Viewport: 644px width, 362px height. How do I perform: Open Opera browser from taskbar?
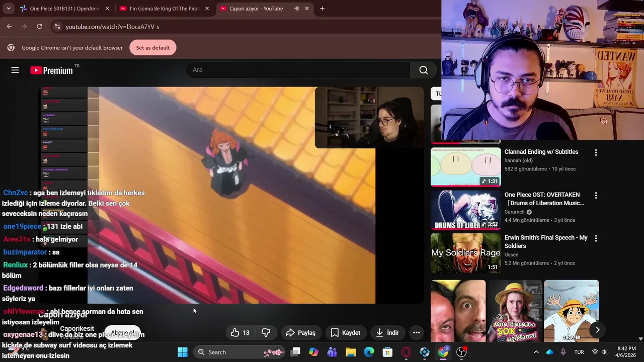coord(406,352)
